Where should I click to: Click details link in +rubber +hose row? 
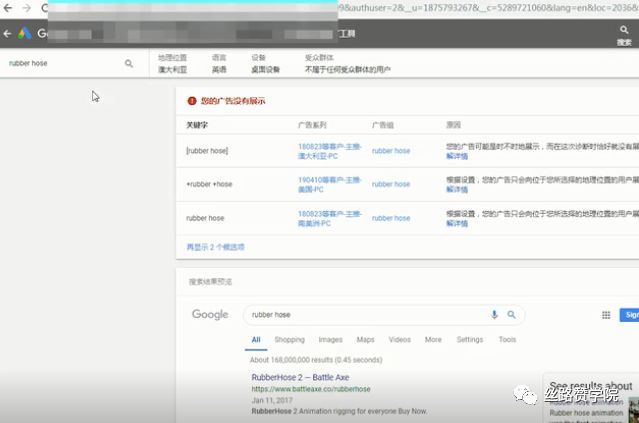(x=457, y=189)
